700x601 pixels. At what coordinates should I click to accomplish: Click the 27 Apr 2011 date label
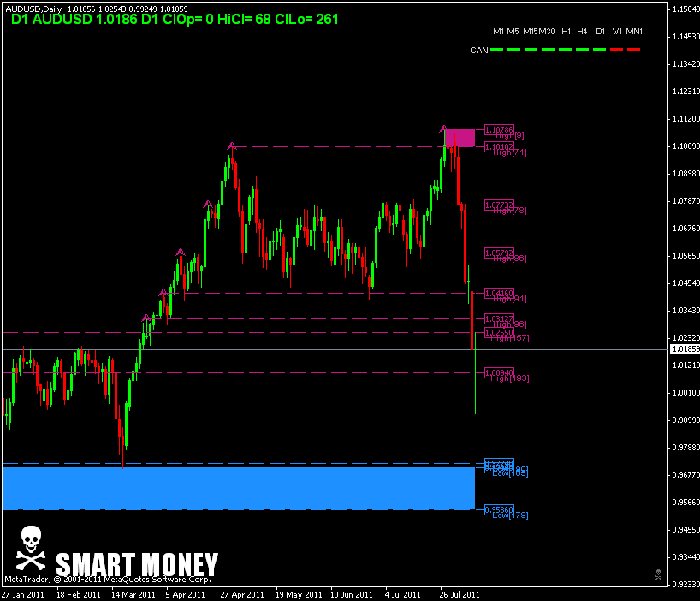(242, 594)
